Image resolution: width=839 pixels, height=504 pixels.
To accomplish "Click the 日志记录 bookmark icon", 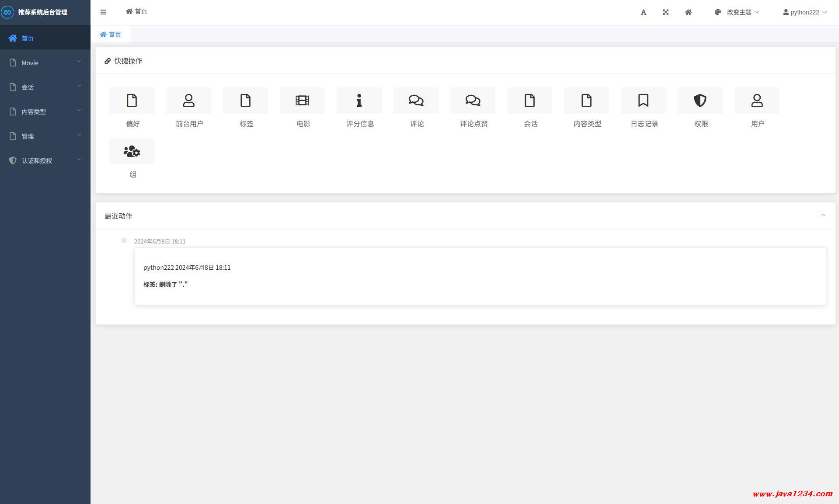I will (x=643, y=101).
